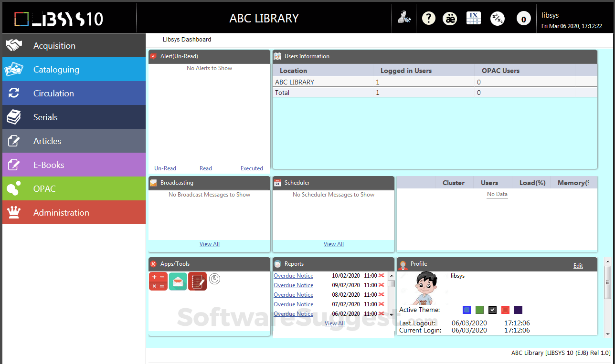Viewport: 615px width, 364px height.
Task: Open the calculator in Apps/Tools
Action: click(x=158, y=281)
